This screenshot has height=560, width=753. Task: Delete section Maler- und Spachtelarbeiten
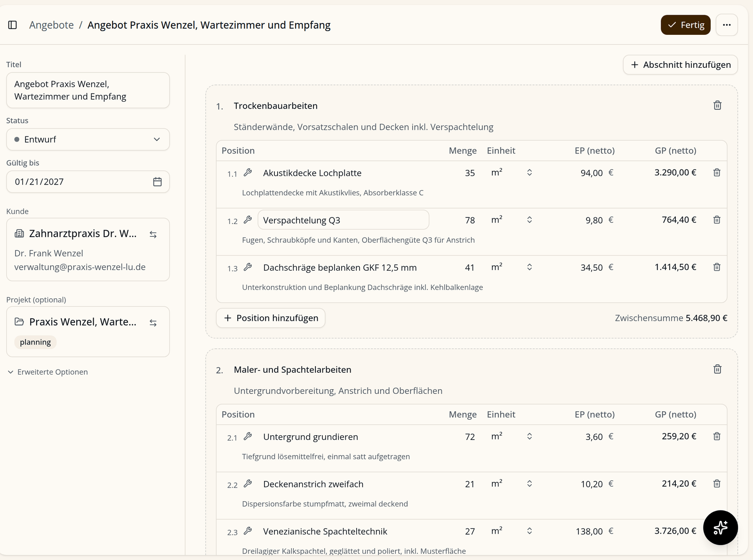point(717,369)
